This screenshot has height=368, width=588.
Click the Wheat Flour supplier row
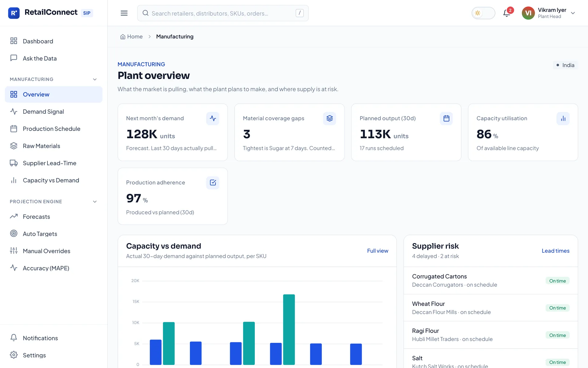[491, 308]
